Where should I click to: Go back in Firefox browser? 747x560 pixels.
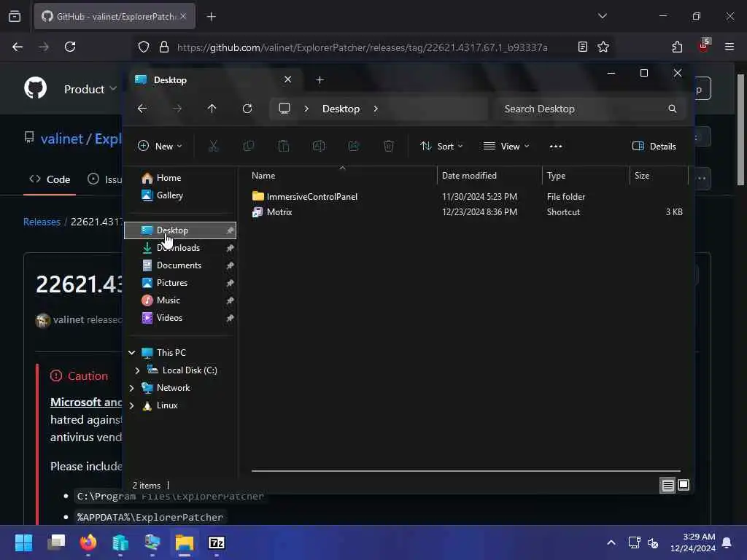18,47
